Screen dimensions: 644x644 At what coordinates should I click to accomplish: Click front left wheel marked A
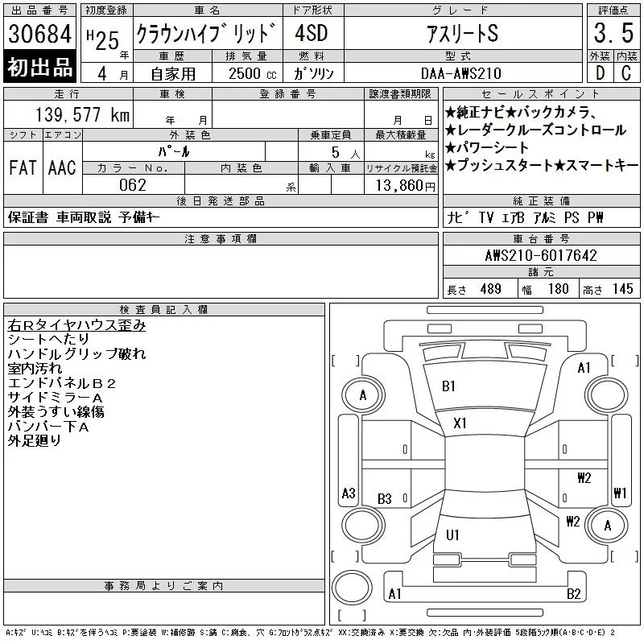(363, 395)
